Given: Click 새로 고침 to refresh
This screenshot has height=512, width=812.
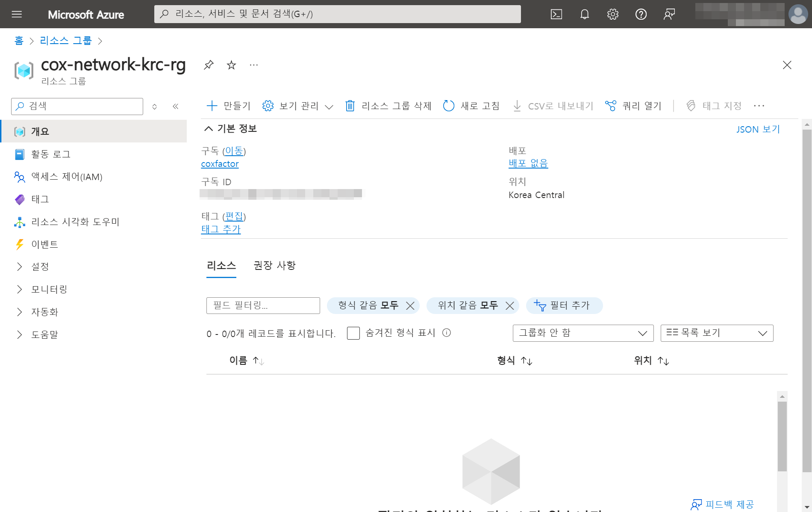Looking at the screenshot, I should [471, 106].
